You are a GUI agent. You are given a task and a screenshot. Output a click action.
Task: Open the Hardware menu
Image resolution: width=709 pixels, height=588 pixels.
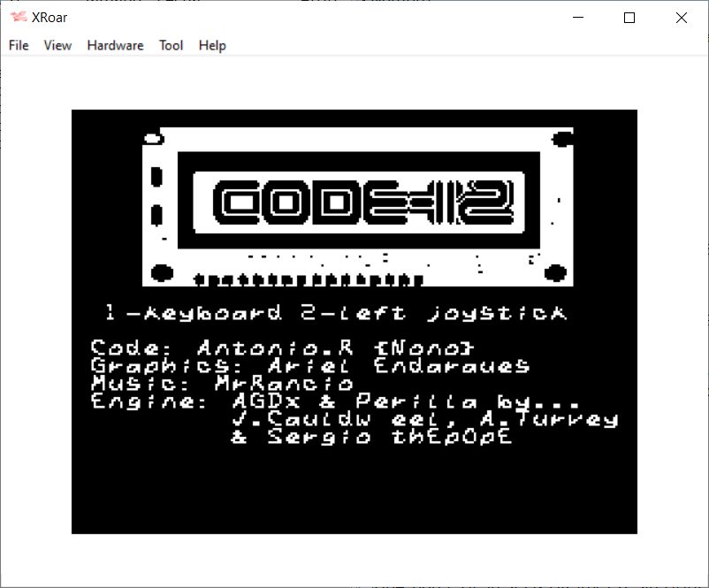(115, 45)
